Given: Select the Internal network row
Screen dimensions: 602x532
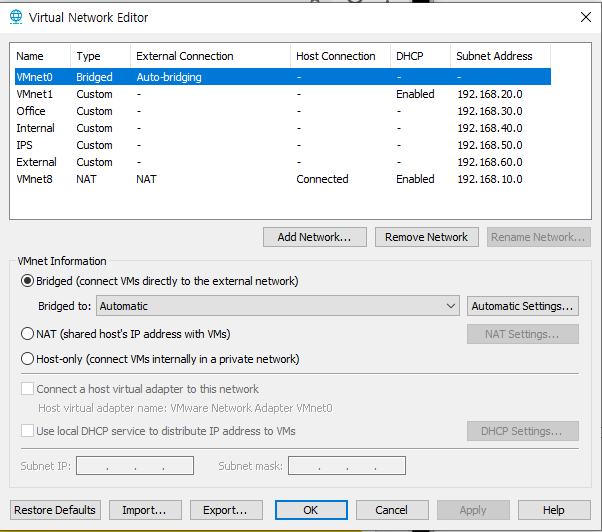Looking at the screenshot, I should [283, 128].
